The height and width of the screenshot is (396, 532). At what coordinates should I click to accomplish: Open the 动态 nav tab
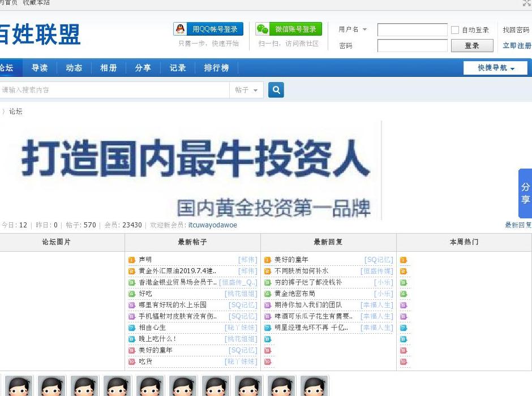pyautogui.click(x=74, y=68)
